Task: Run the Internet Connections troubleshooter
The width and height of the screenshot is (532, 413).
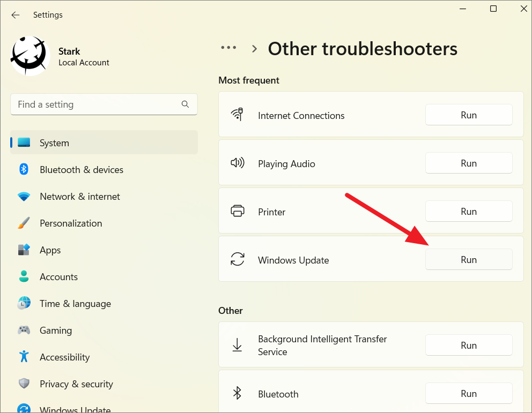Action: click(x=469, y=115)
